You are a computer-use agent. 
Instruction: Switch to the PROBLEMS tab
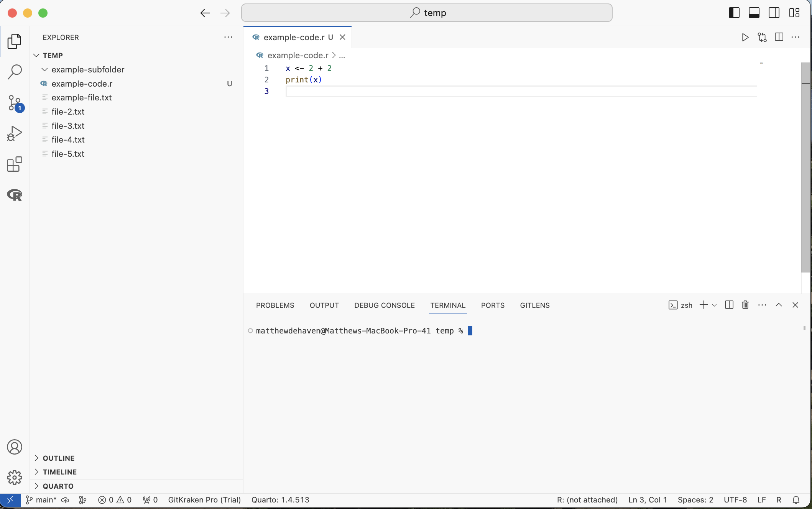tap(275, 305)
